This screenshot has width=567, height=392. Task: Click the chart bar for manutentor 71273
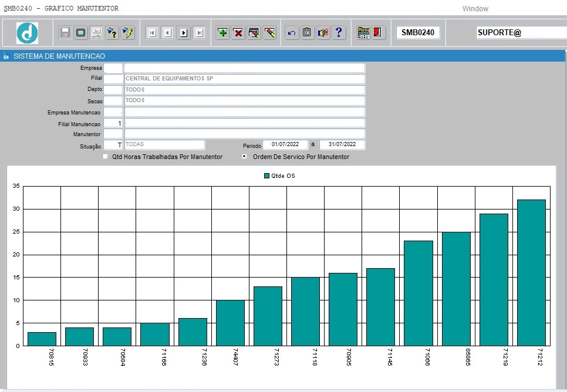click(268, 316)
